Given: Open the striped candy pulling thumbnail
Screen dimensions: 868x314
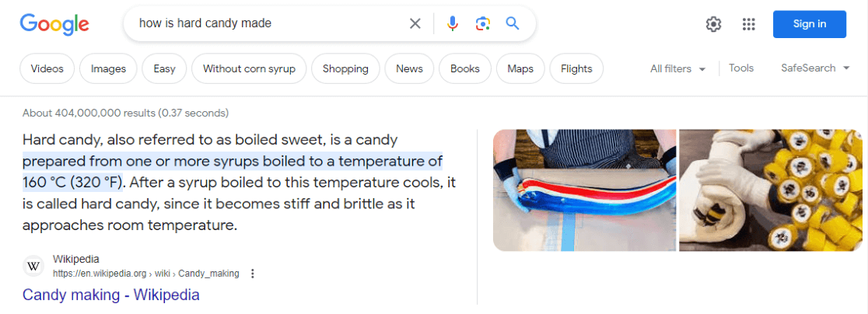Looking at the screenshot, I should [x=583, y=190].
